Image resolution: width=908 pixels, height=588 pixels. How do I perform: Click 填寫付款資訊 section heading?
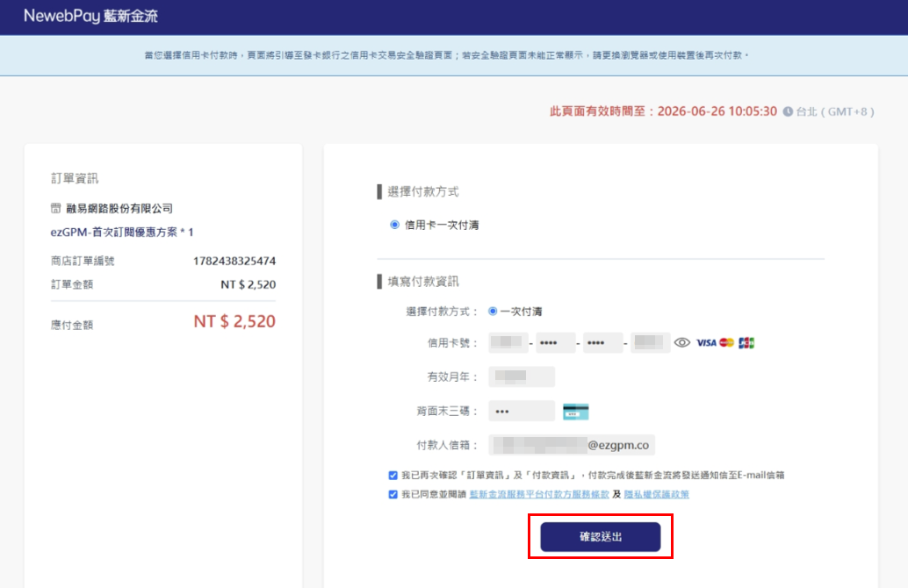(x=422, y=281)
